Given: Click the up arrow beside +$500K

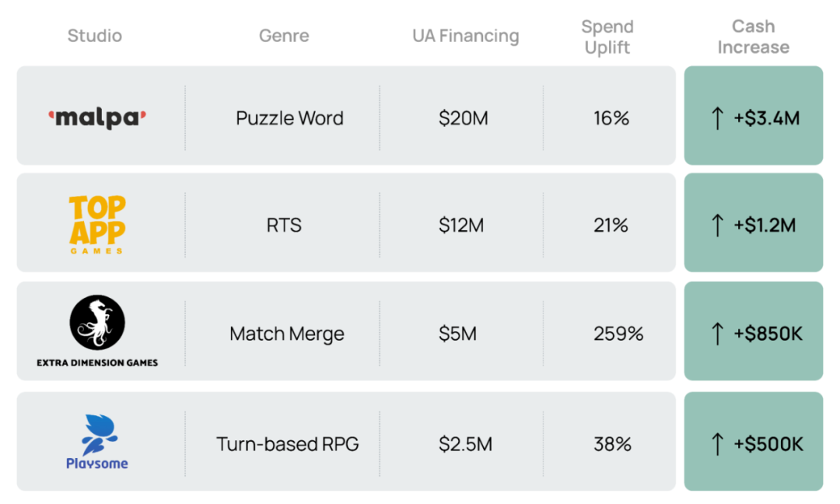Looking at the screenshot, I should (717, 444).
